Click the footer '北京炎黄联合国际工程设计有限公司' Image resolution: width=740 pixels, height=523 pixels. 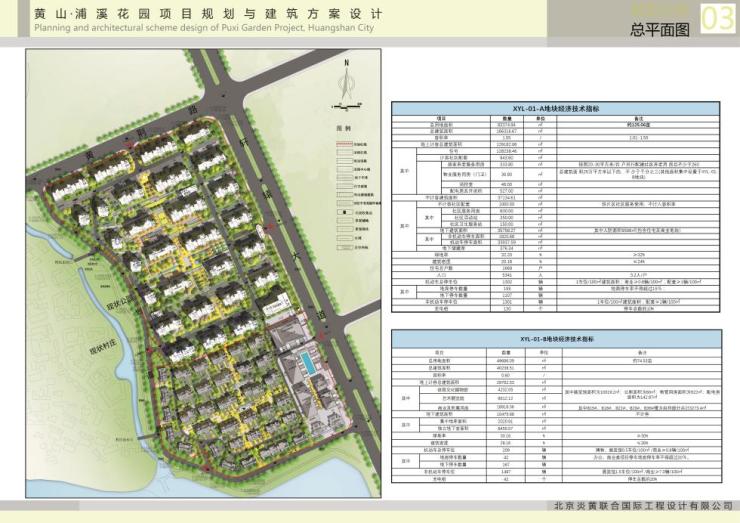(x=644, y=506)
